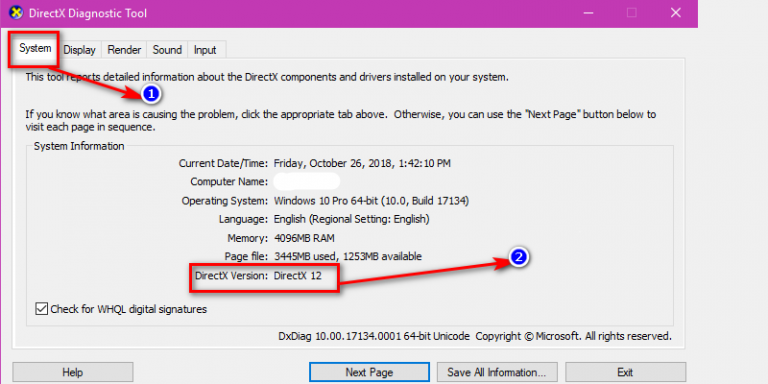Click the '4096MB RAM' memory value
768x384 pixels.
[304, 238]
